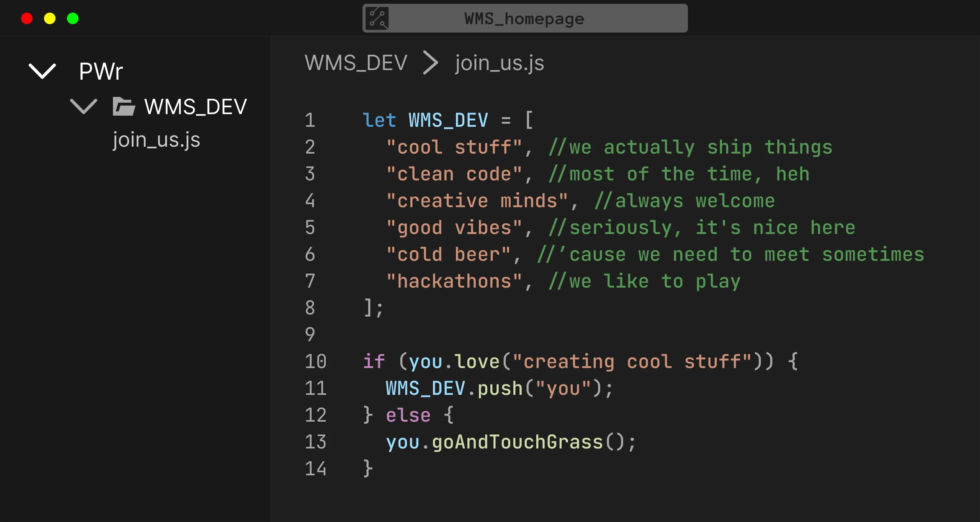Screen dimensions: 980x522
Task: Collapse the WMS_DEV folder in sidebar
Action: (83, 106)
